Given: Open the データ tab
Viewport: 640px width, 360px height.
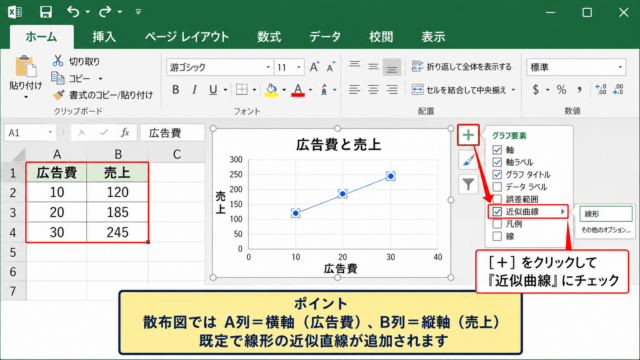Looking at the screenshot, I should tap(325, 37).
